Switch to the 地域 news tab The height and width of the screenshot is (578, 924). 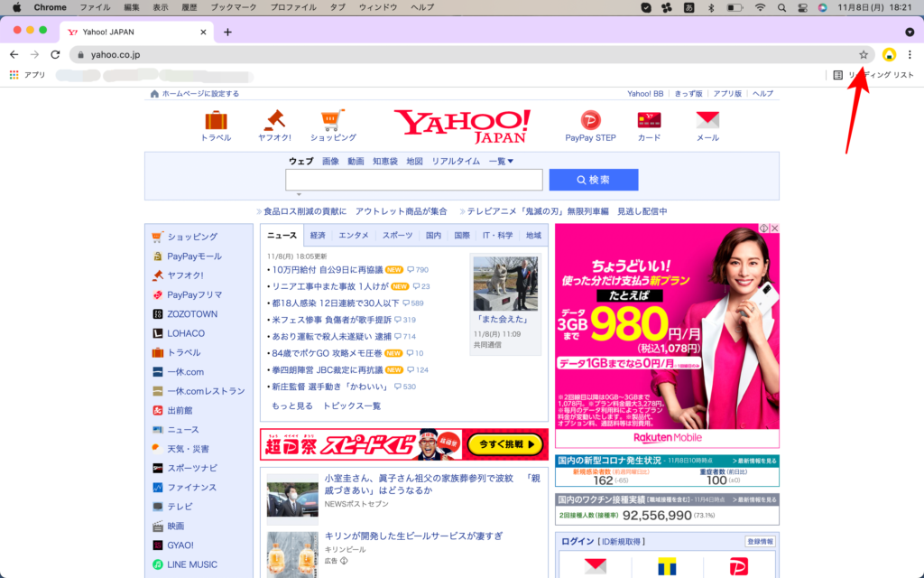[533, 236]
